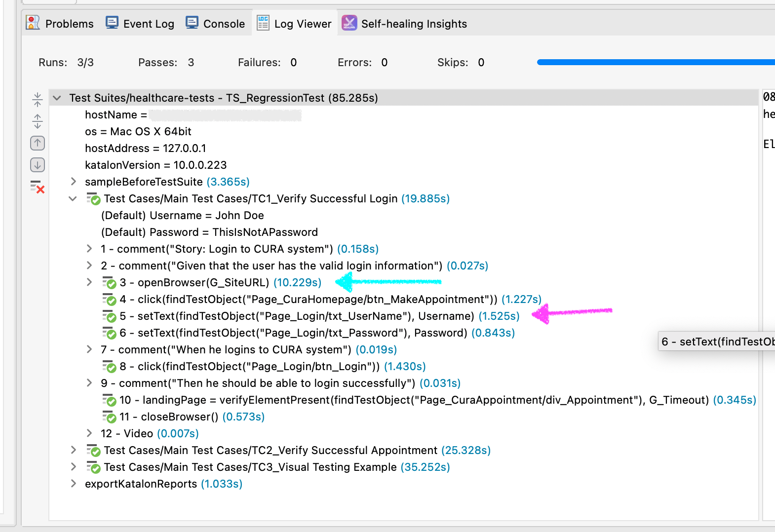This screenshot has width=775, height=532.
Task: Collapse the TC1_Verify Successful Login test case
Action: (x=73, y=199)
